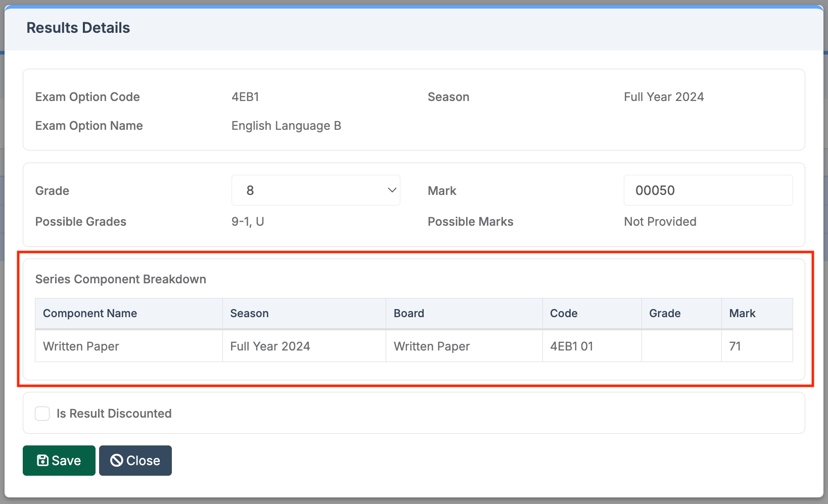Click the mark cell showing 71
The height and width of the screenshot is (504, 828).
point(735,346)
